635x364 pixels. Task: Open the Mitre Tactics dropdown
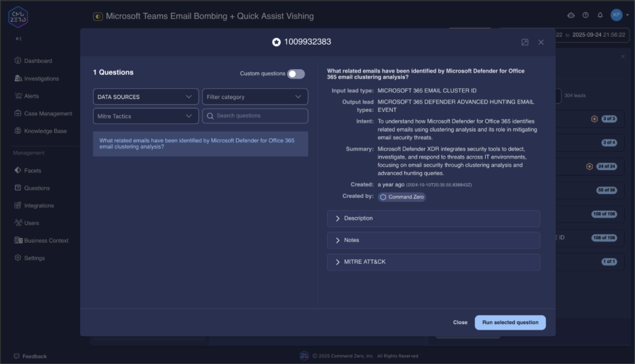tap(146, 116)
